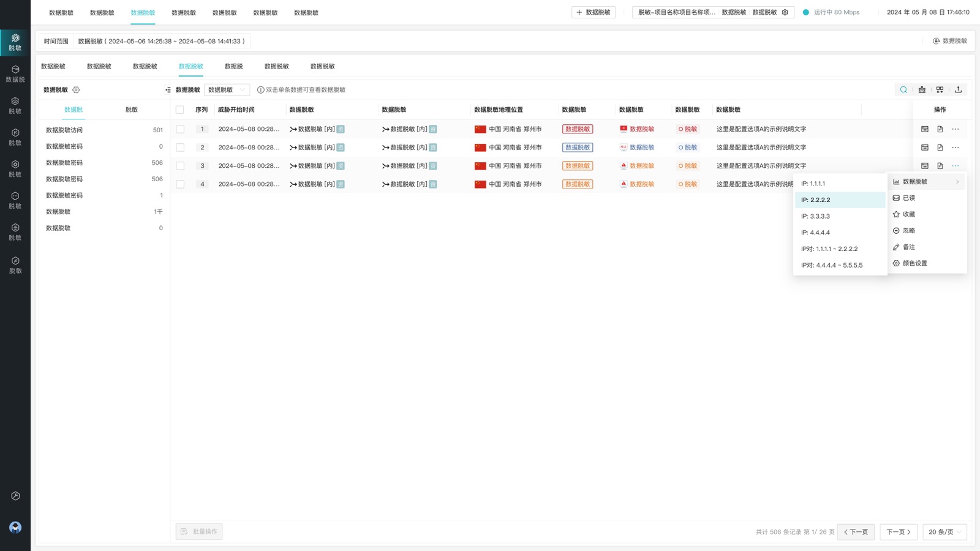Viewport: 980px width, 551px height.
Task: Switch to left panel tab 脱敏
Action: [132, 110]
